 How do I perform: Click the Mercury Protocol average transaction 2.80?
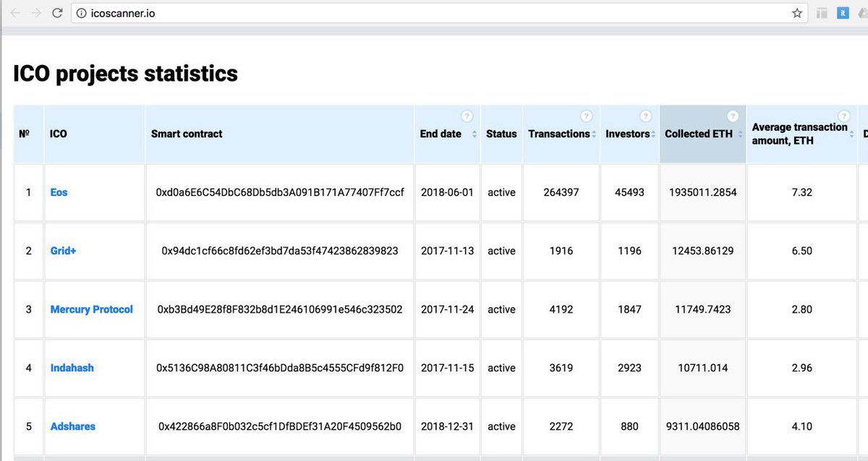tap(802, 309)
